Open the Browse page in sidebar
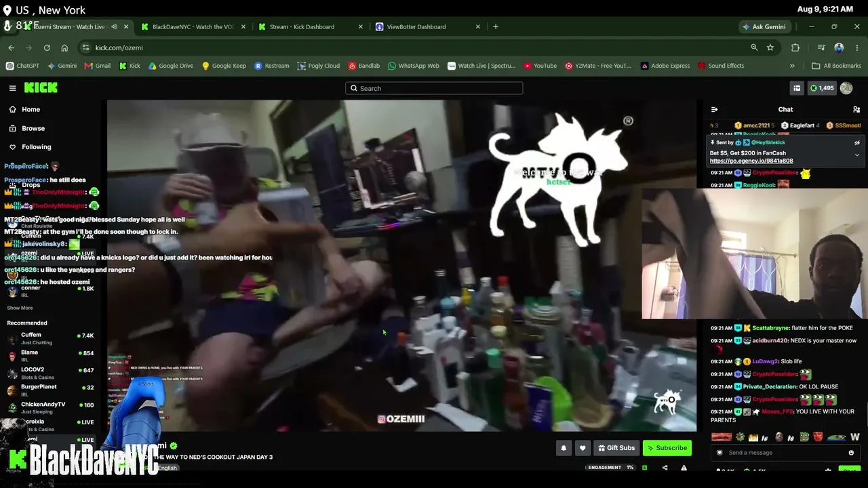 pyautogui.click(x=33, y=128)
